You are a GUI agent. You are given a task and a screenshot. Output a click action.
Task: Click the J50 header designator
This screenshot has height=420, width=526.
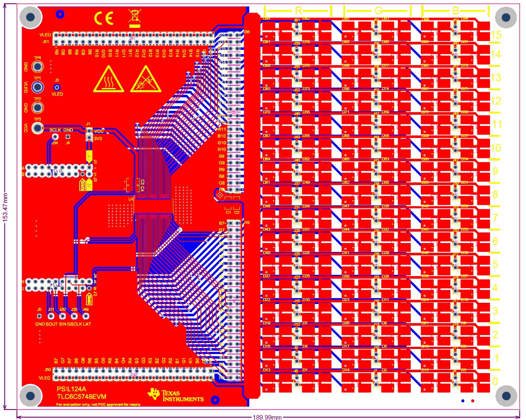click(48, 370)
